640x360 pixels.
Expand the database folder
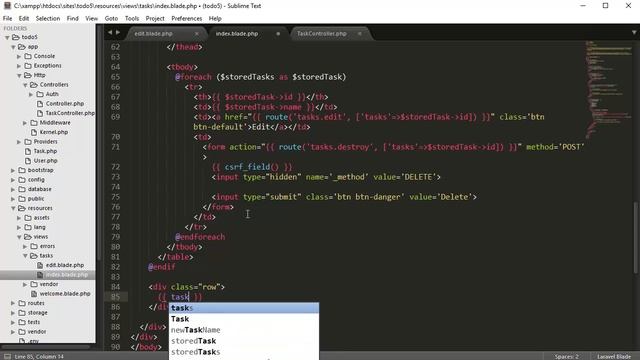(13, 189)
